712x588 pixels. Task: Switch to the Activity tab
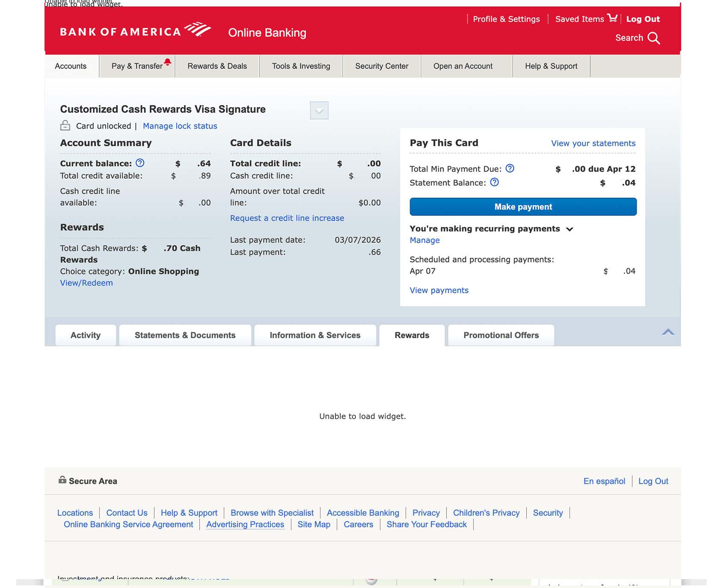pyautogui.click(x=86, y=335)
